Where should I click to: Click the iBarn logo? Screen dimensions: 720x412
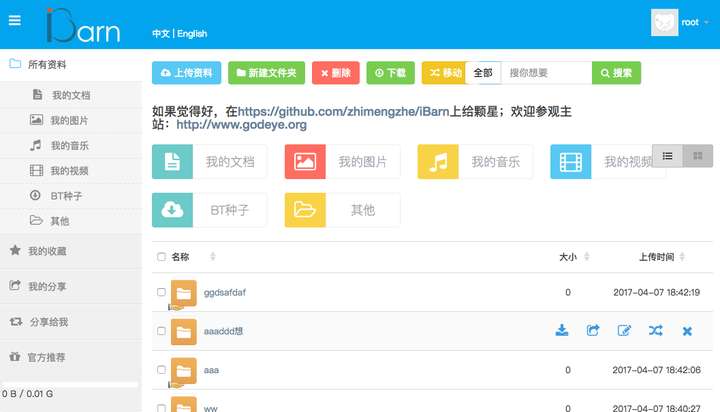tap(83, 25)
